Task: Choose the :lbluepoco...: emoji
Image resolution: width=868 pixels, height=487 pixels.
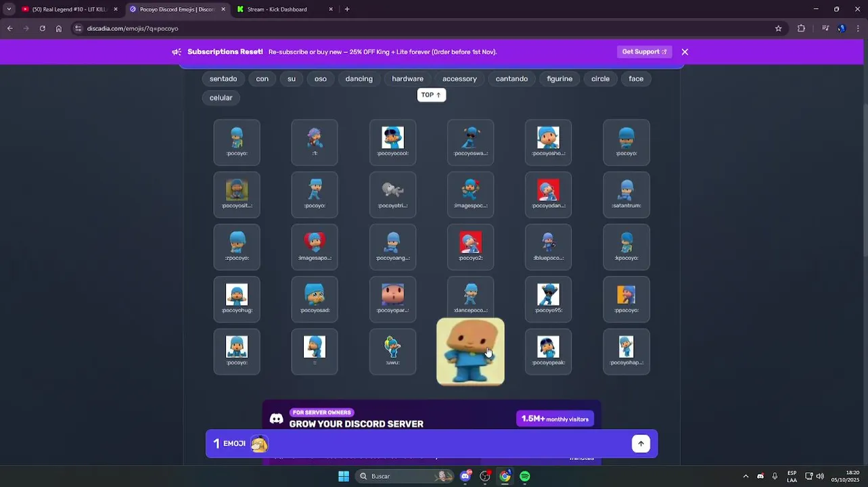Action: click(x=548, y=247)
